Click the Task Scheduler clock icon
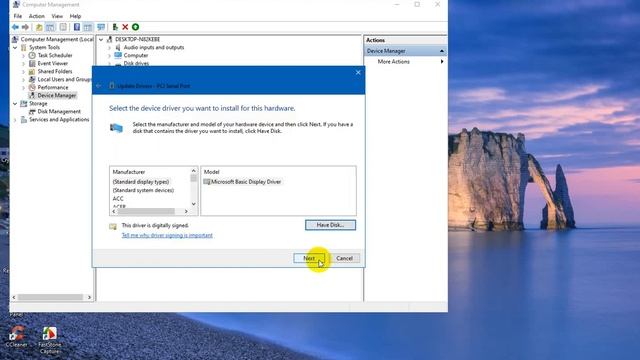 (32, 56)
